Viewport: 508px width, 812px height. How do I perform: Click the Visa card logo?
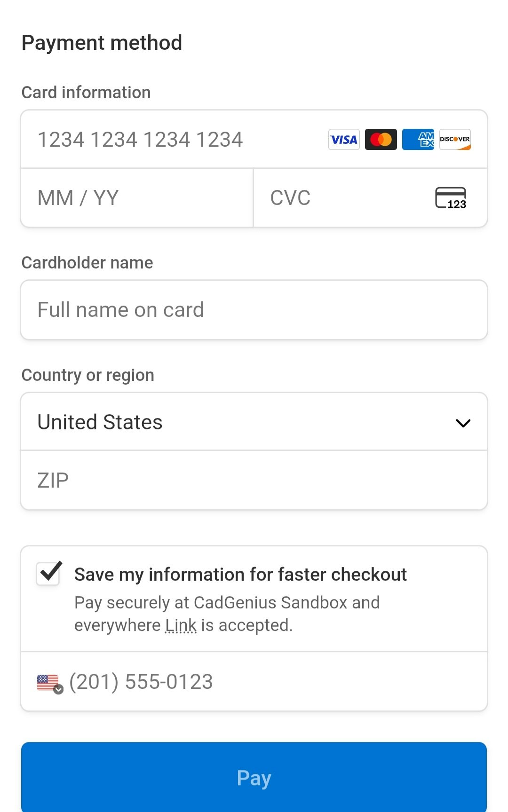click(x=344, y=139)
